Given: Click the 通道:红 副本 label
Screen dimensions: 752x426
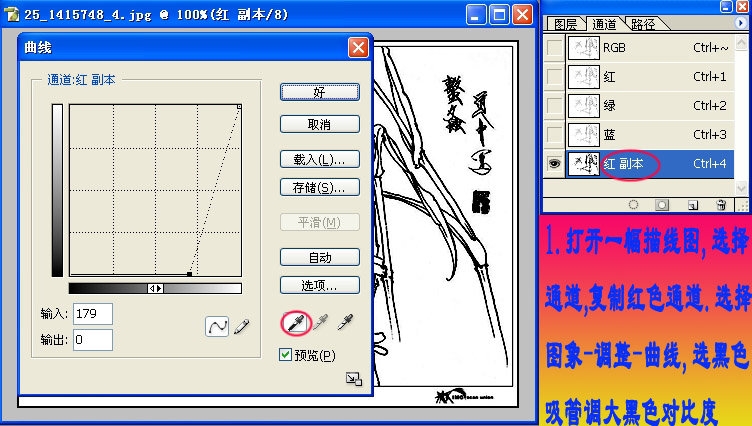Looking at the screenshot, I should click(81, 80).
